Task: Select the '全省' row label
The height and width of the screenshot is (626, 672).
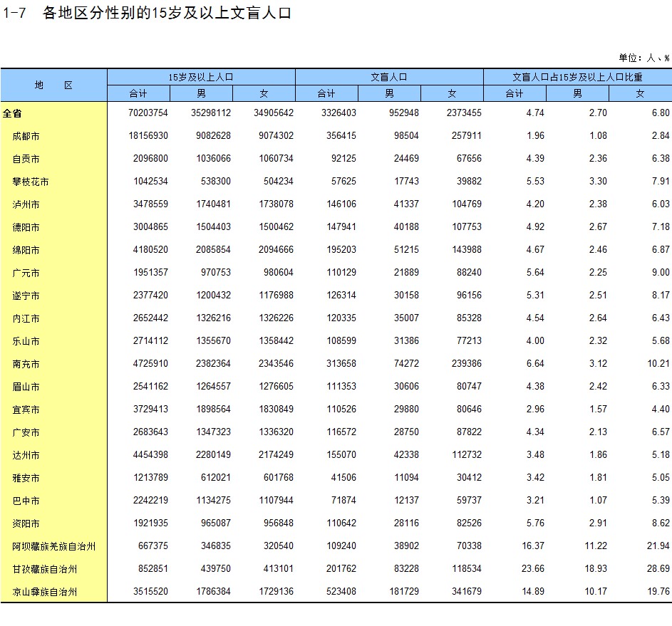Action: 12,113
